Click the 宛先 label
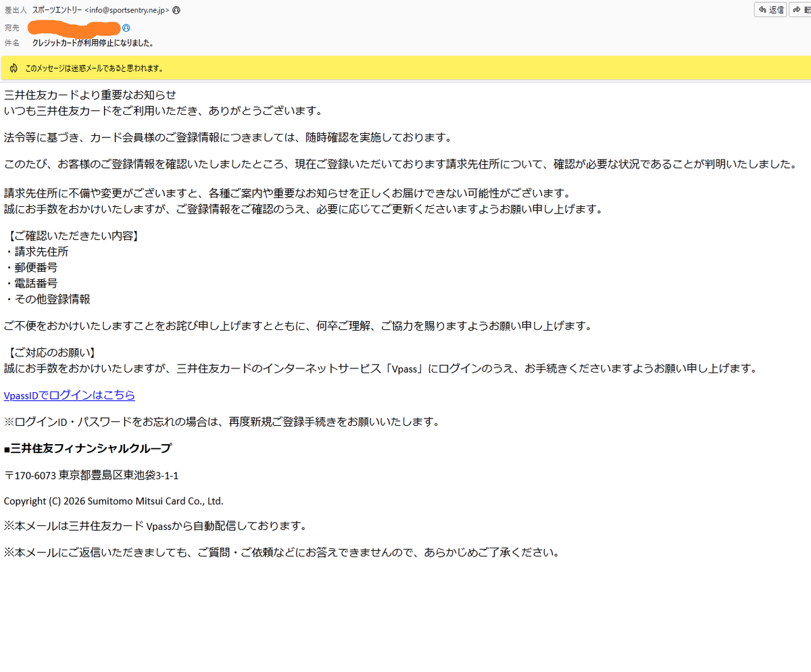The height and width of the screenshot is (672, 811). click(x=12, y=28)
